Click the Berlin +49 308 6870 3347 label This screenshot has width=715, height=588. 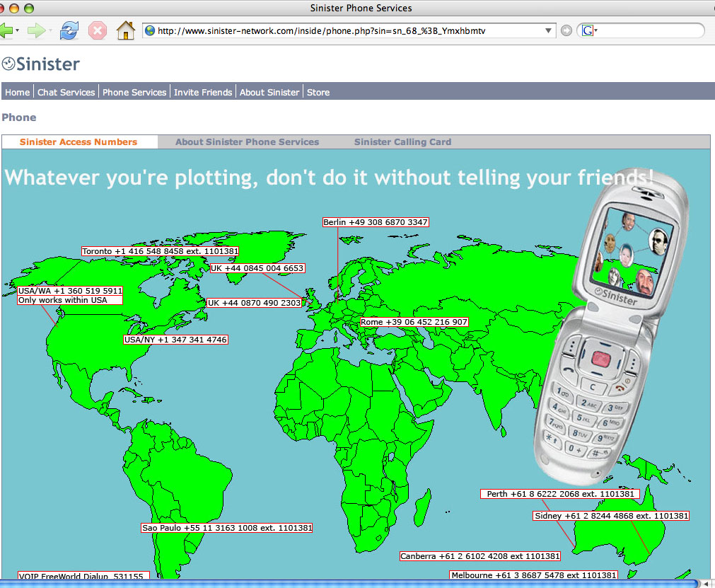tap(376, 222)
